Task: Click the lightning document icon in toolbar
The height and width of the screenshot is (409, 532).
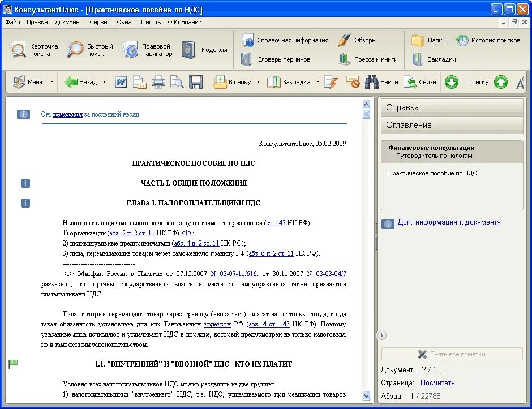Action: tap(331, 82)
